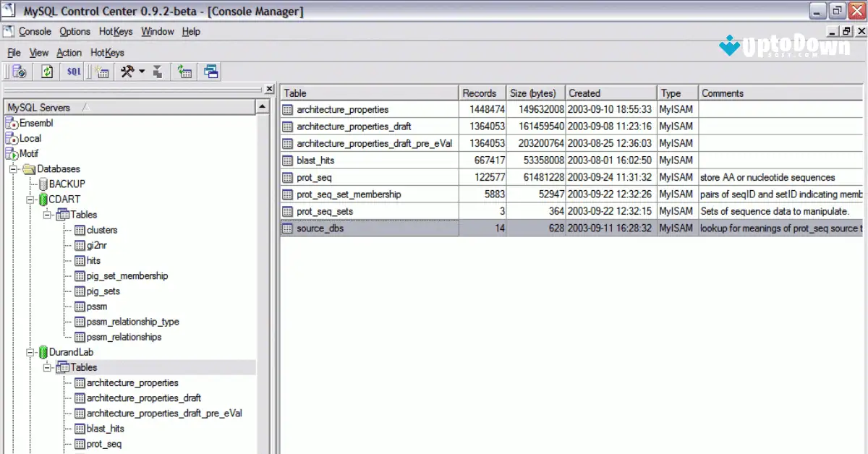Open the Options menu
Image resolution: width=868 pixels, height=454 pixels.
pos(75,31)
